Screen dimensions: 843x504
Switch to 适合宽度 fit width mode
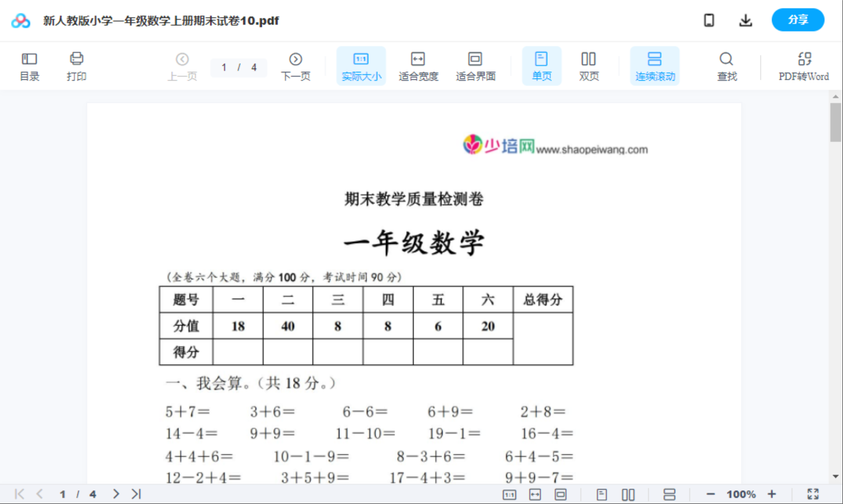pos(418,65)
